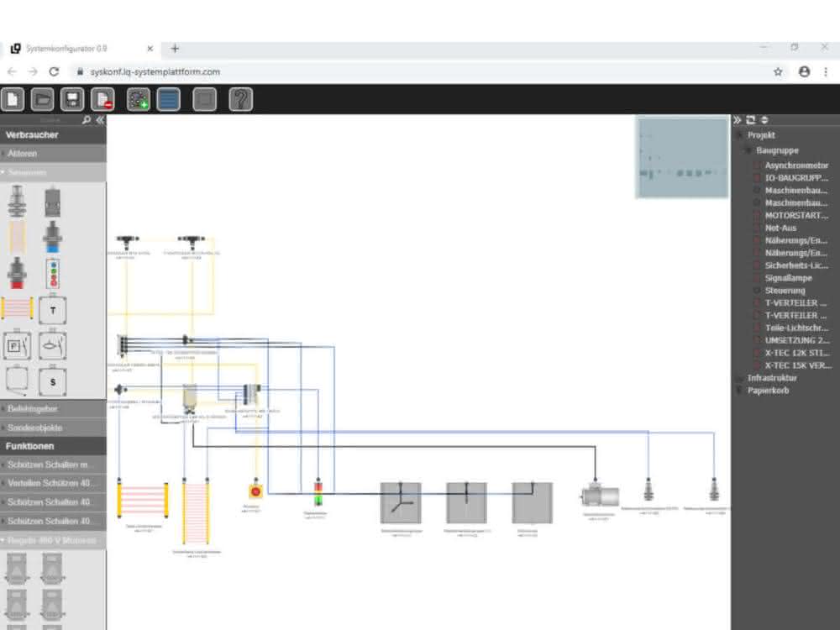The height and width of the screenshot is (630, 840).
Task: Select Not-Aus in the project tree
Action: pos(780,228)
